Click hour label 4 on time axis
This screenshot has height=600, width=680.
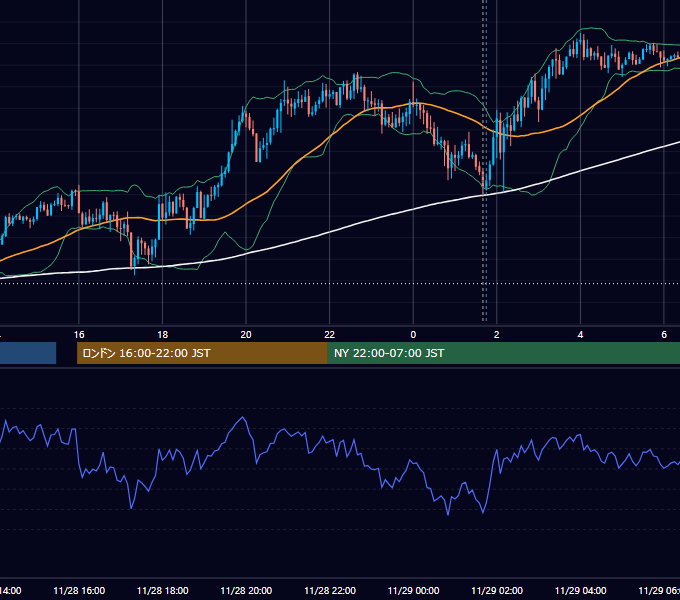[x=580, y=335]
